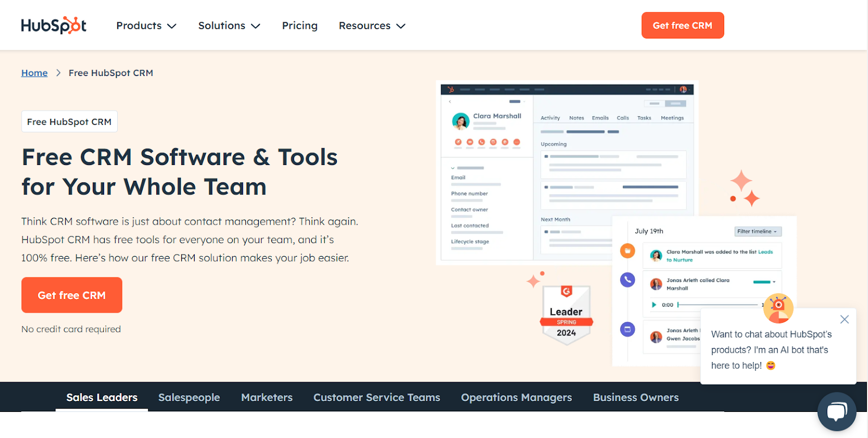This screenshot has width=868, height=438.
Task: Click the Free CRM Software headline
Action: [x=180, y=172]
